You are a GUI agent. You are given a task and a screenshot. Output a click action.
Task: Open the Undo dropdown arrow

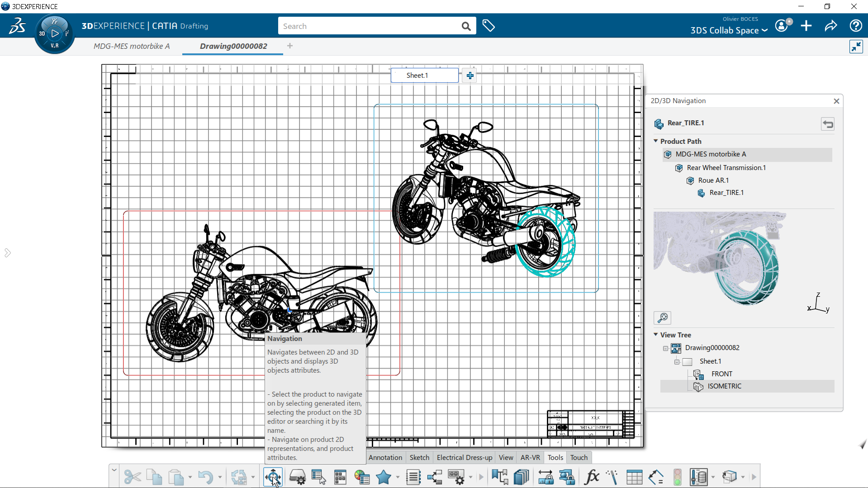click(219, 478)
